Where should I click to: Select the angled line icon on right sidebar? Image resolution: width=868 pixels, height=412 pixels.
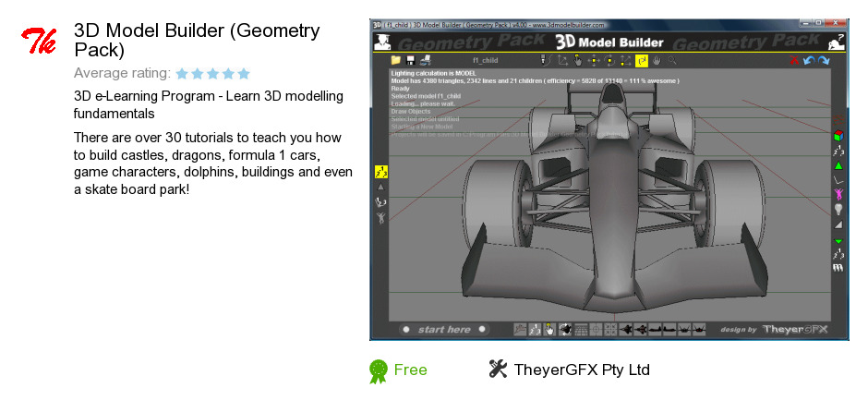pos(838,180)
